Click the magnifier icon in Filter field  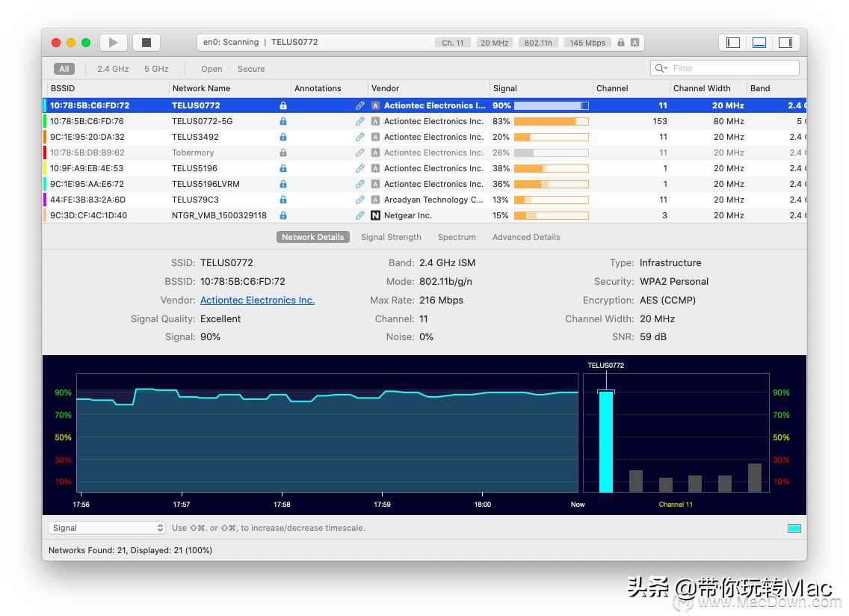(661, 68)
